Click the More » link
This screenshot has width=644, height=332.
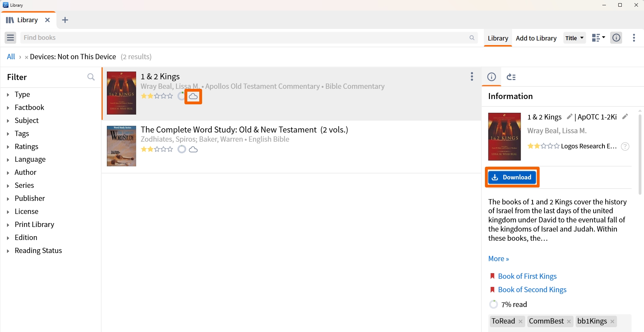click(499, 259)
